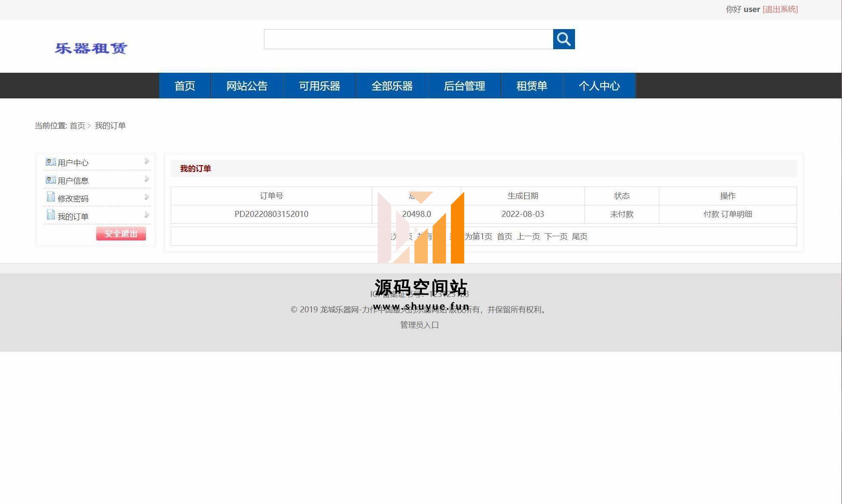
Task: Click the 乐器租赁 site logo
Action: [91, 48]
